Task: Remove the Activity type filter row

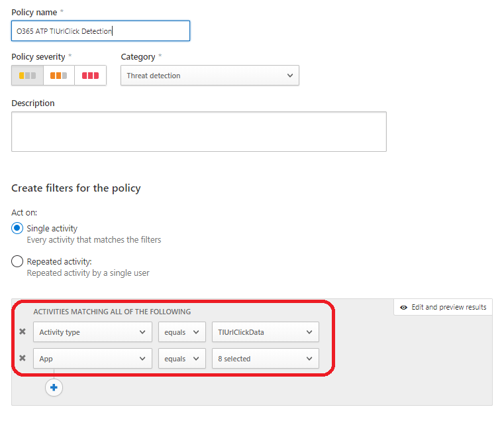Action: point(23,332)
